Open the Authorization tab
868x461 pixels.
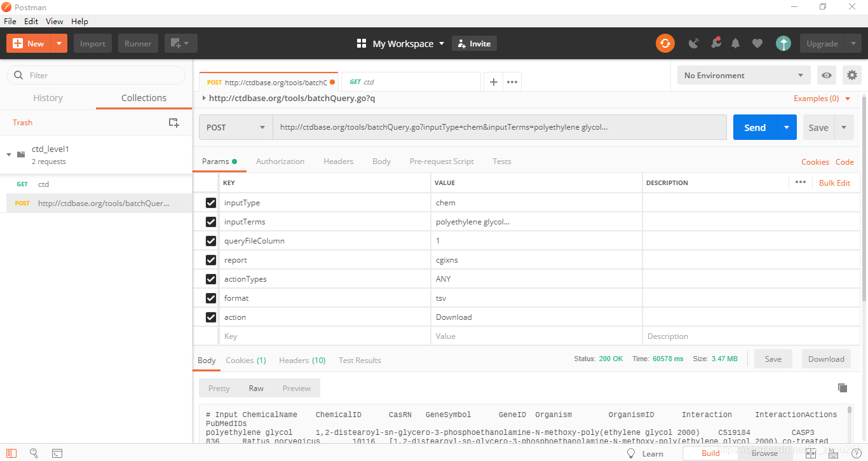point(280,162)
